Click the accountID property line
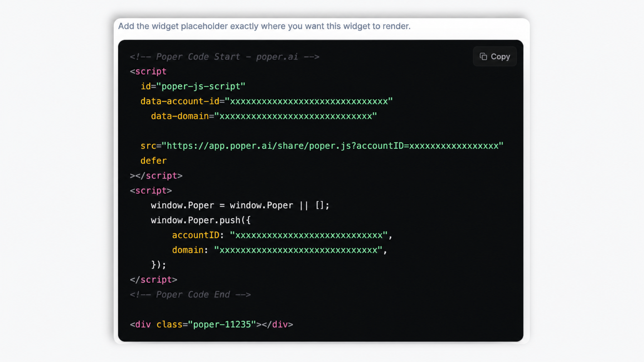 pyautogui.click(x=282, y=235)
